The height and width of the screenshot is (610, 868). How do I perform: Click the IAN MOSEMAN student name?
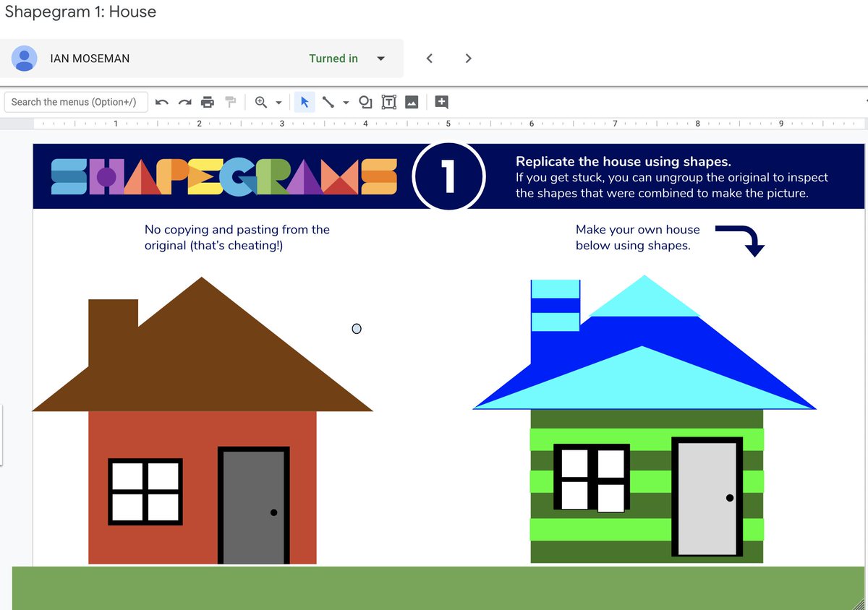point(90,59)
